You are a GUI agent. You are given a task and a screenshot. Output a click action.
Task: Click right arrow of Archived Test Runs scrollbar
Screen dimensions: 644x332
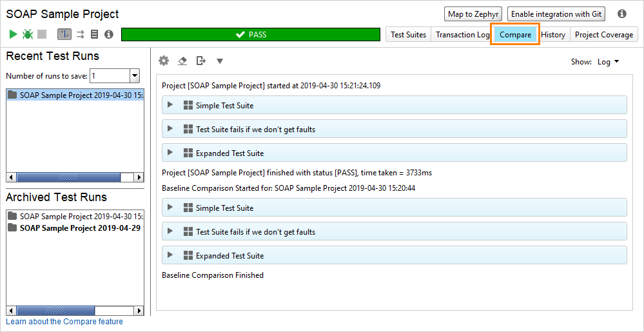(x=139, y=311)
